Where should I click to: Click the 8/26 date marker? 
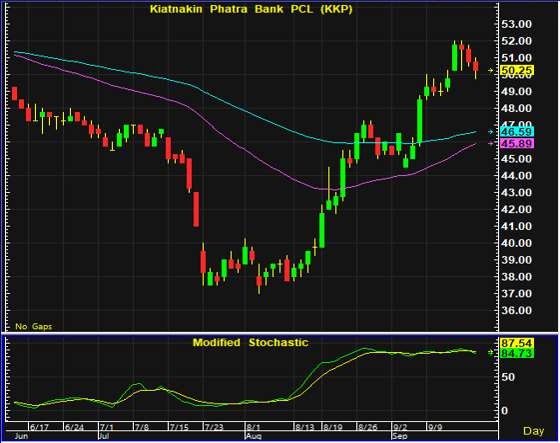[368, 427]
